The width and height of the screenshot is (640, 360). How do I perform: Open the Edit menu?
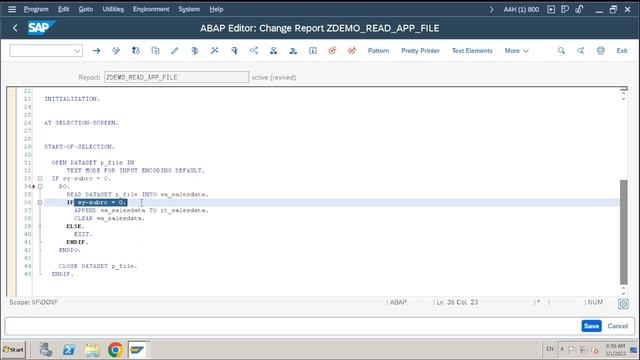pyautogui.click(x=63, y=9)
